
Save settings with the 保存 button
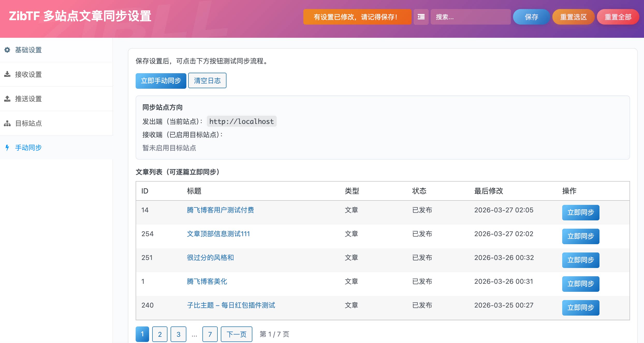pos(531,17)
